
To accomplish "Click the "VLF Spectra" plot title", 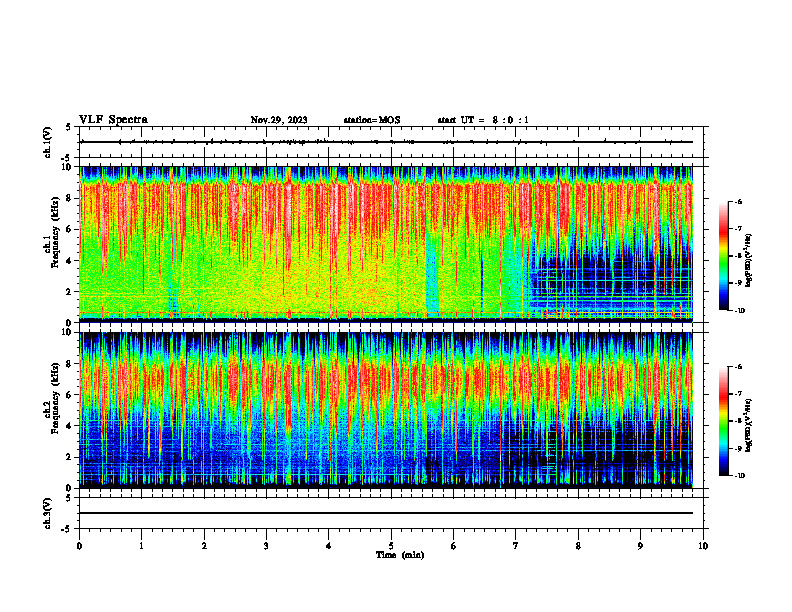I will pyautogui.click(x=113, y=120).
